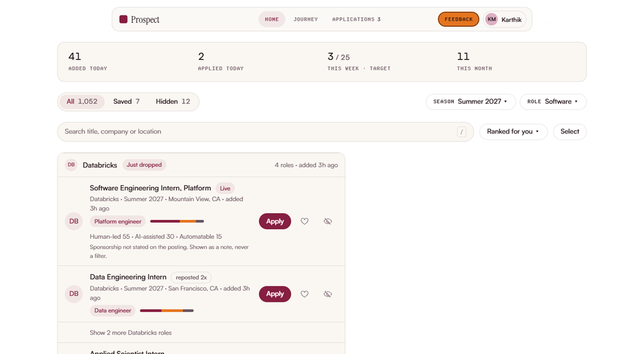The width and height of the screenshot is (644, 354).
Task: Go to the Home nav tab
Action: [272, 19]
